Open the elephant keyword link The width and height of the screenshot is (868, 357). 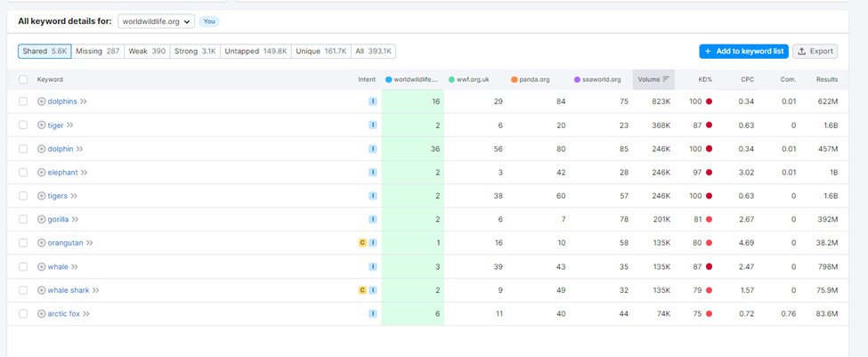[62, 172]
